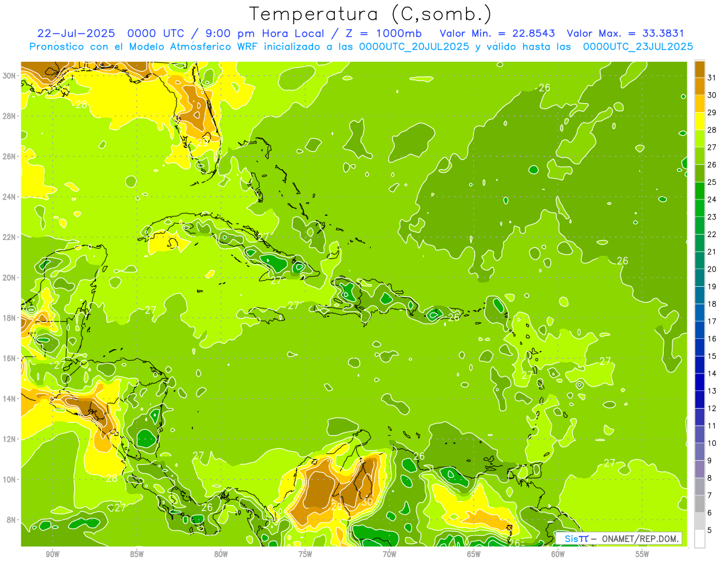Click the '28N' latitude axis label

tap(10, 116)
